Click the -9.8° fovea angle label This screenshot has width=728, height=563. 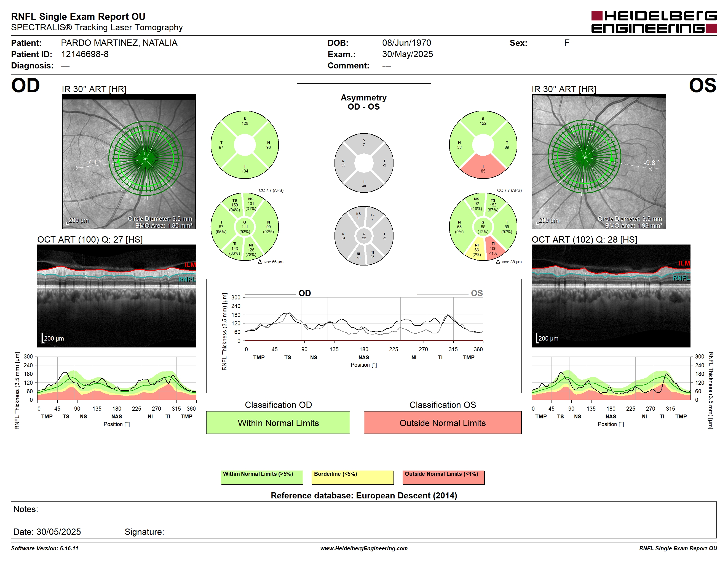652,163
